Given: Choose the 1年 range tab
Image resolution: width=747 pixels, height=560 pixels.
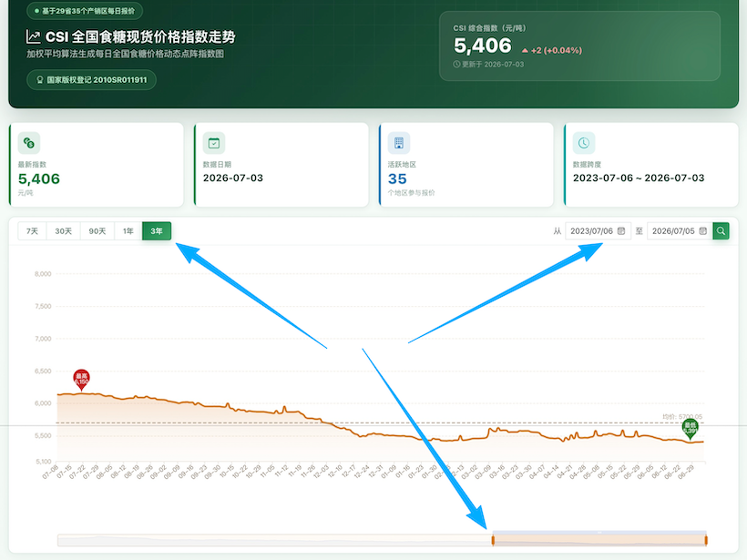Looking at the screenshot, I should [x=128, y=231].
